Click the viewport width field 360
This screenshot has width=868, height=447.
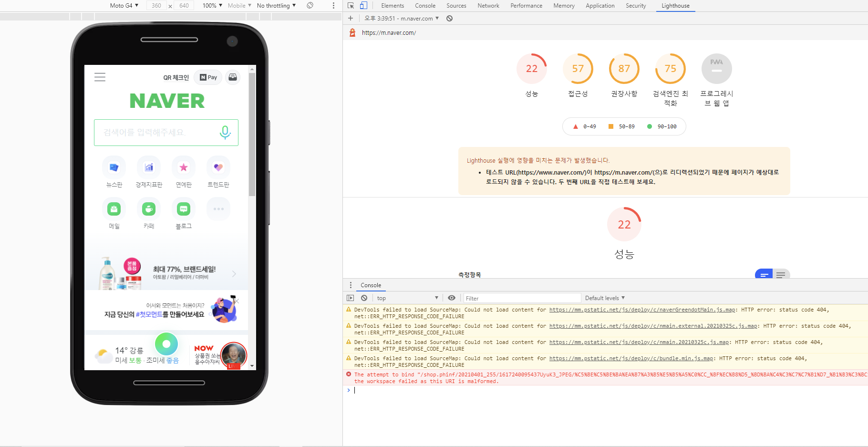coord(156,5)
